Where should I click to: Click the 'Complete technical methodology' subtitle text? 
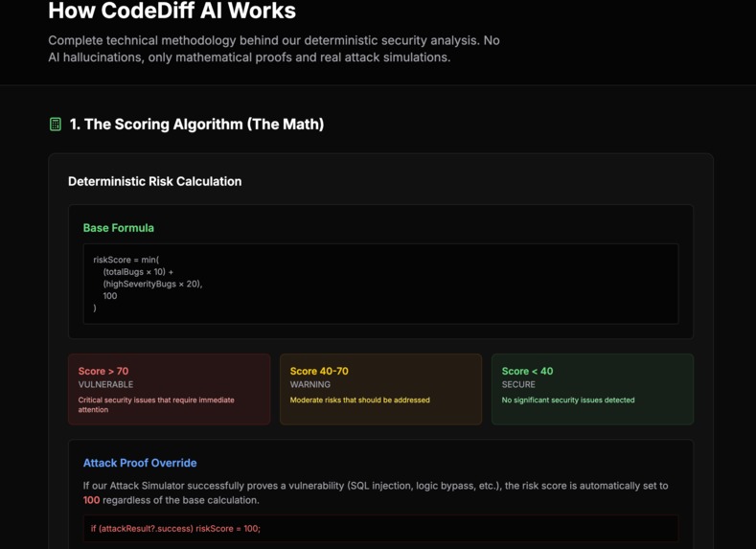274,49
